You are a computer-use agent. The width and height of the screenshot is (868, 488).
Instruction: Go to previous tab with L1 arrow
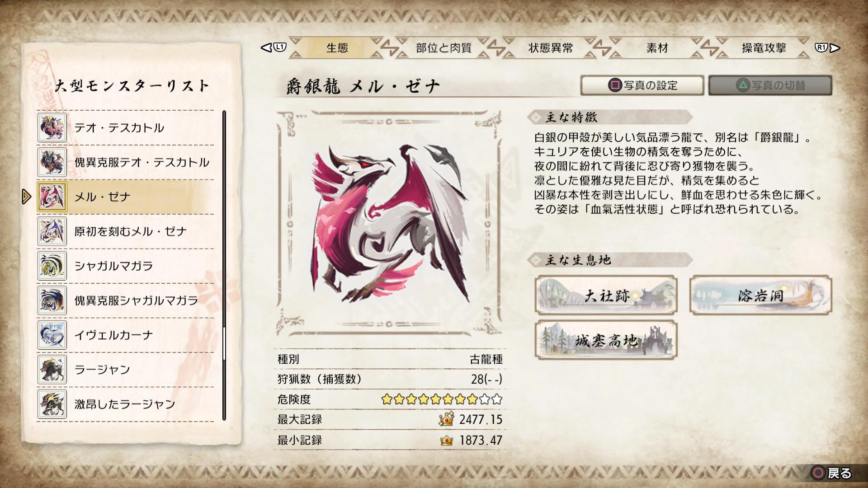pyautogui.click(x=274, y=47)
